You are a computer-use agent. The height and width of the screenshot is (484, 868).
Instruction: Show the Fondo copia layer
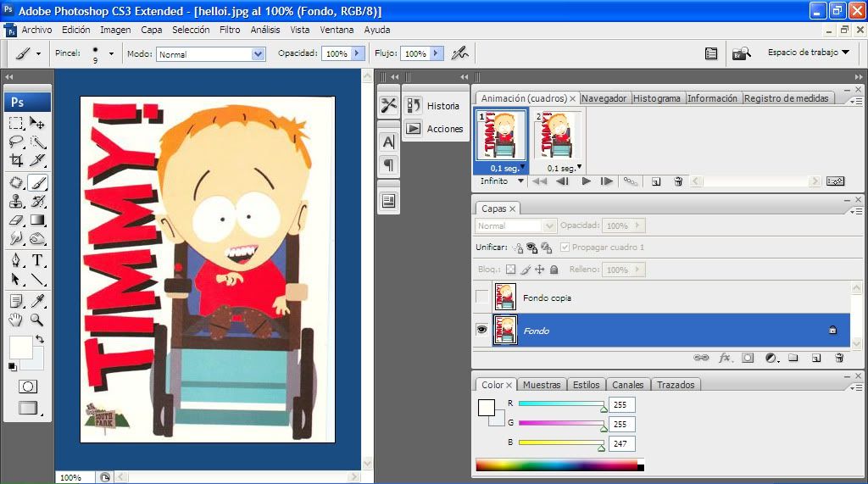(482, 298)
